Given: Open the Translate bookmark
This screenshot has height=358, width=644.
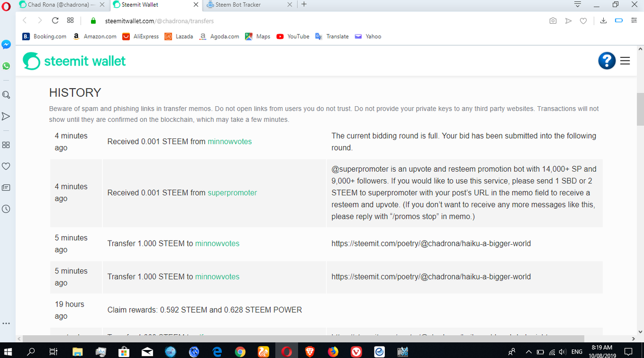Looking at the screenshot, I should [332, 36].
